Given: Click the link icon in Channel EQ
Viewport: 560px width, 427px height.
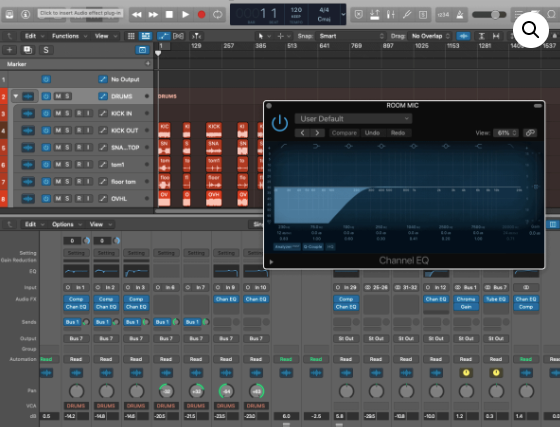Looking at the screenshot, I should 530,133.
